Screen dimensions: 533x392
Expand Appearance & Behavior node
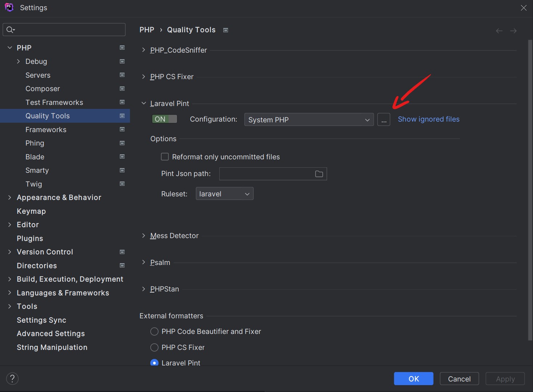coord(10,197)
